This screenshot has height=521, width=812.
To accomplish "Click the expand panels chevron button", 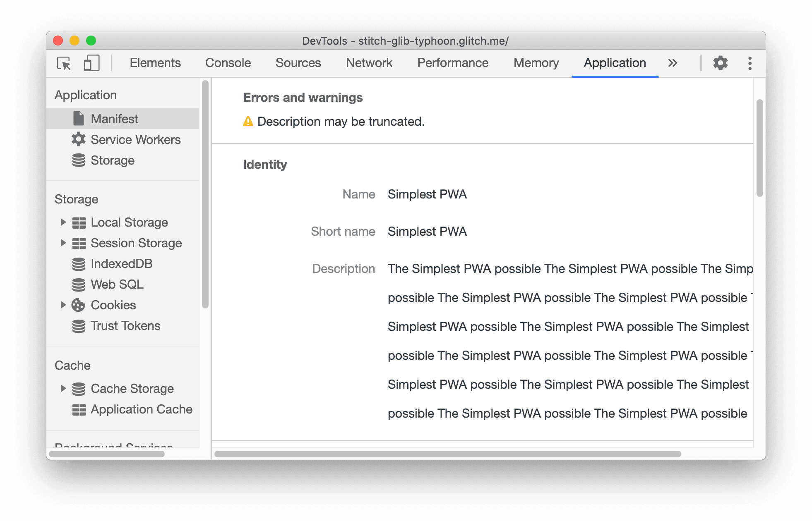I will (x=673, y=63).
